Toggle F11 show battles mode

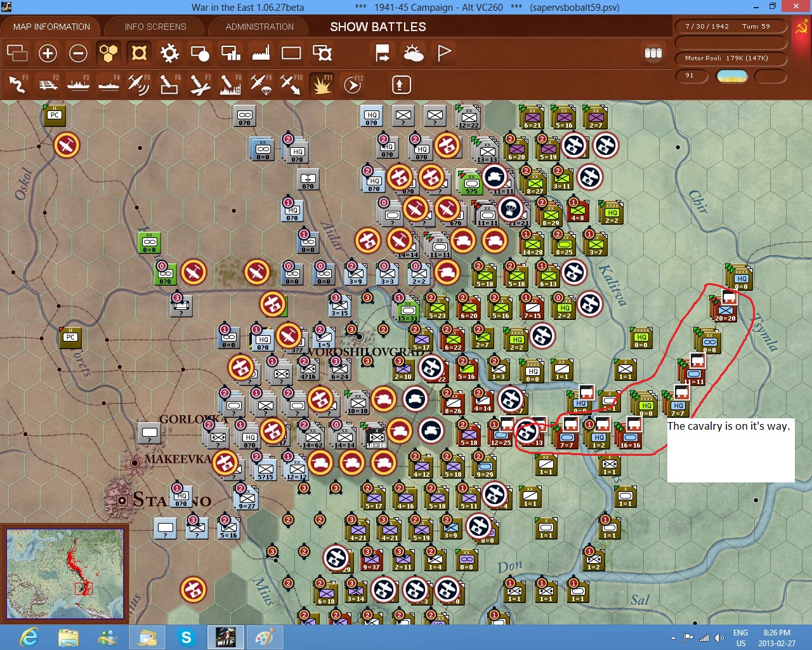pos(322,84)
